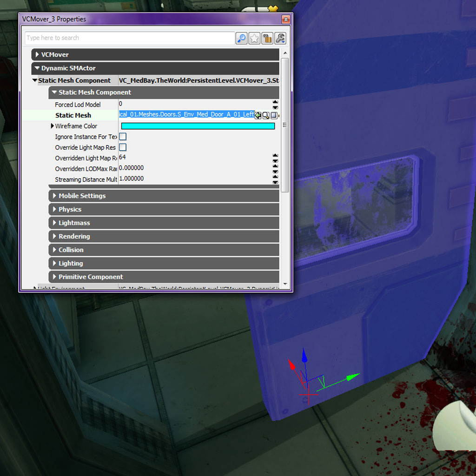Click the properties vertical scrollbar thumb

tap(285, 125)
